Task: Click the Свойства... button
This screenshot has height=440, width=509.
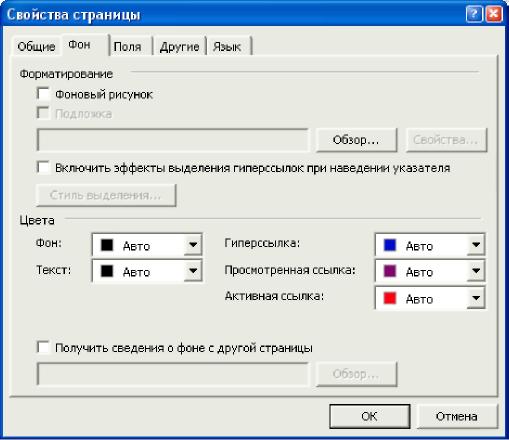Action: 446,140
